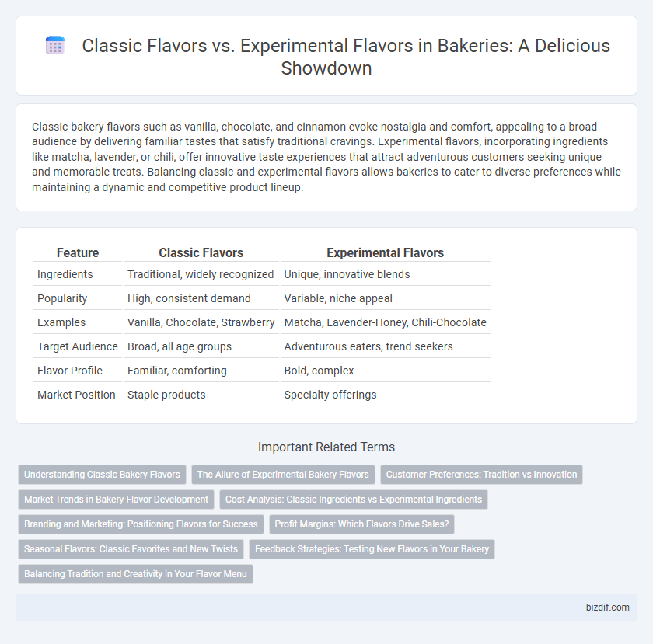
Task: Open The Allure of Experimental Bakery Flavors
Action: [283, 475]
